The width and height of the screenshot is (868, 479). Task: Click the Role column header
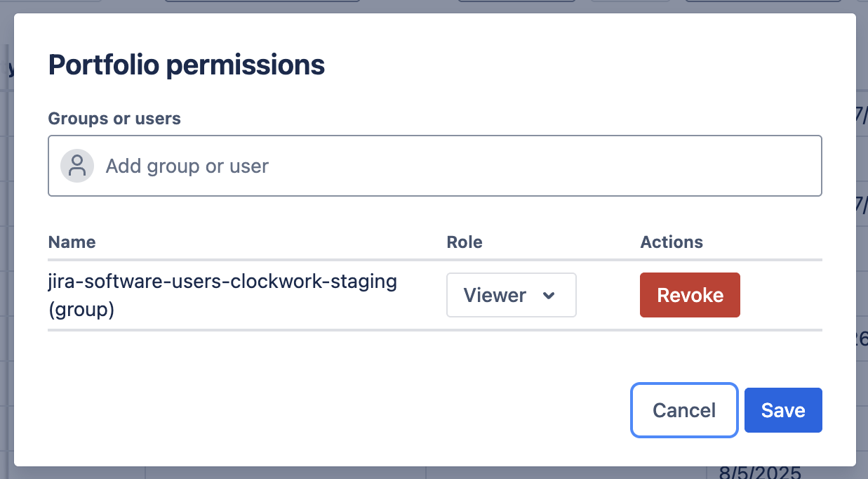pyautogui.click(x=465, y=242)
